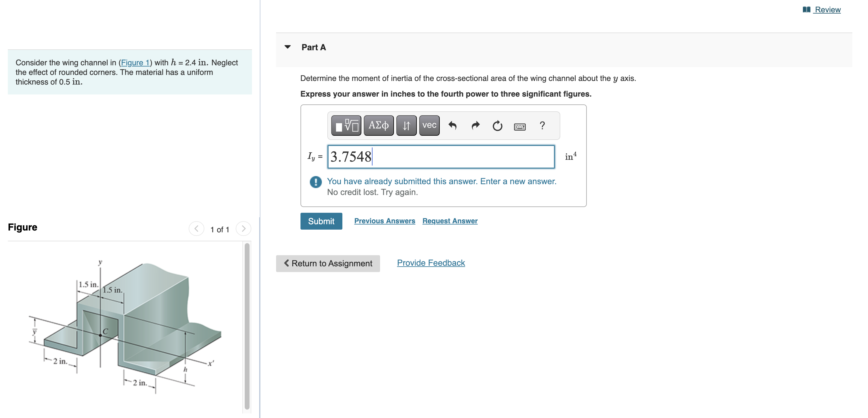Insert a vector using the vec icon
This screenshot has width=868, height=418.
coord(429,125)
